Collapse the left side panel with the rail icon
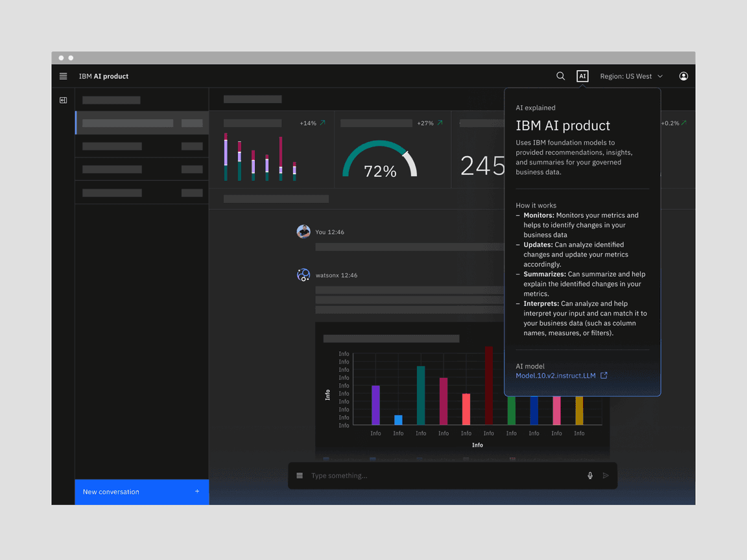Screen dimensions: 747x560 pyautogui.click(x=63, y=100)
